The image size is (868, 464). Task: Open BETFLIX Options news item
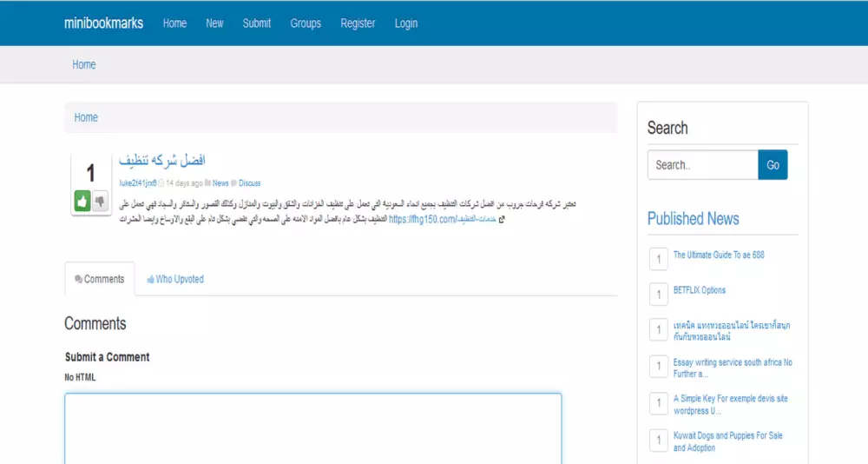click(699, 290)
